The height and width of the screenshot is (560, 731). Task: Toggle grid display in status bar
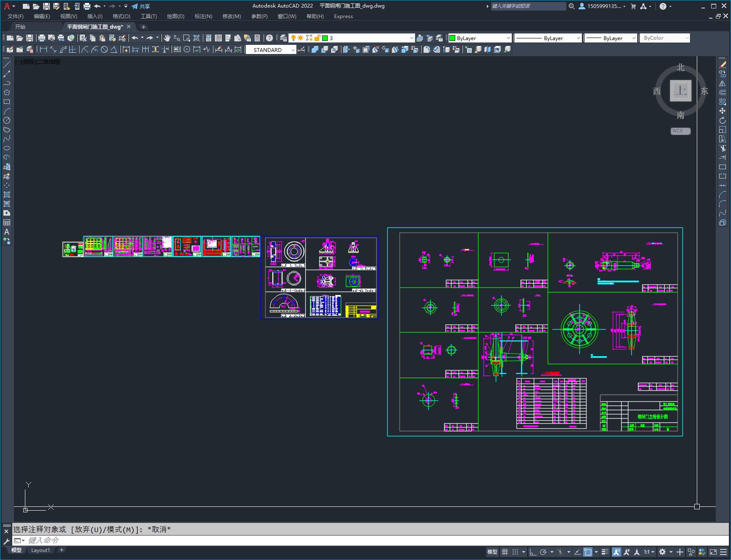coord(505,552)
